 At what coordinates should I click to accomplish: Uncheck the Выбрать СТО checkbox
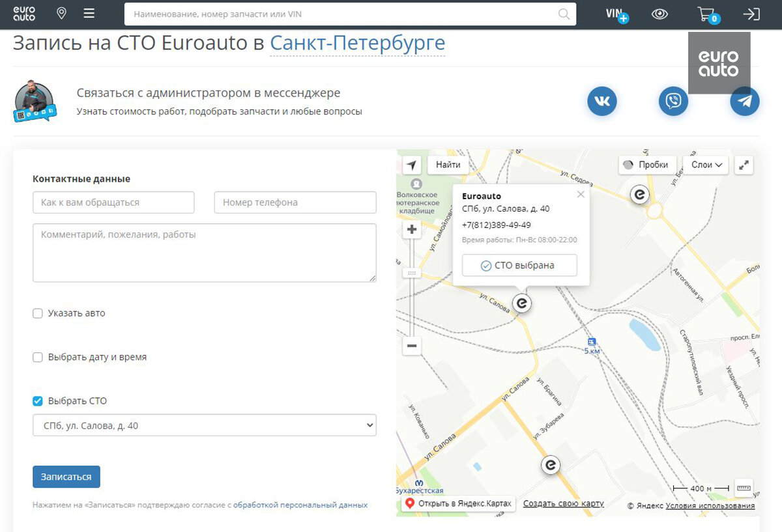[38, 401]
